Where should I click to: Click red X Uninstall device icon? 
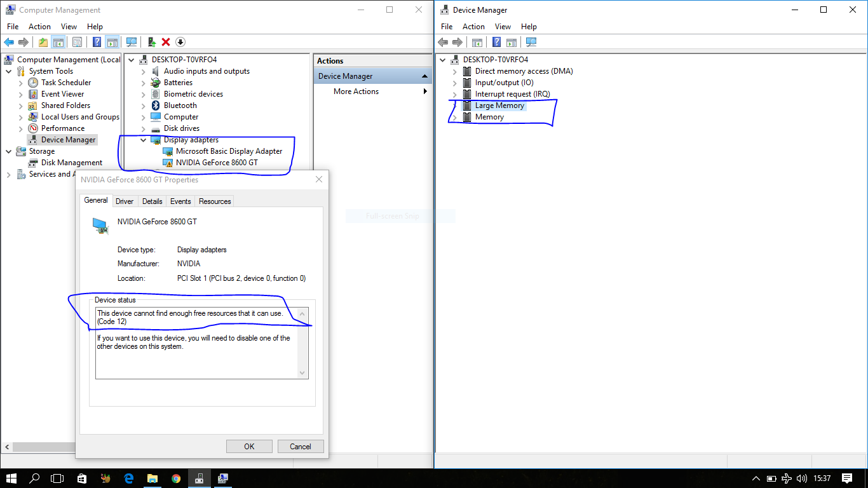pos(166,42)
